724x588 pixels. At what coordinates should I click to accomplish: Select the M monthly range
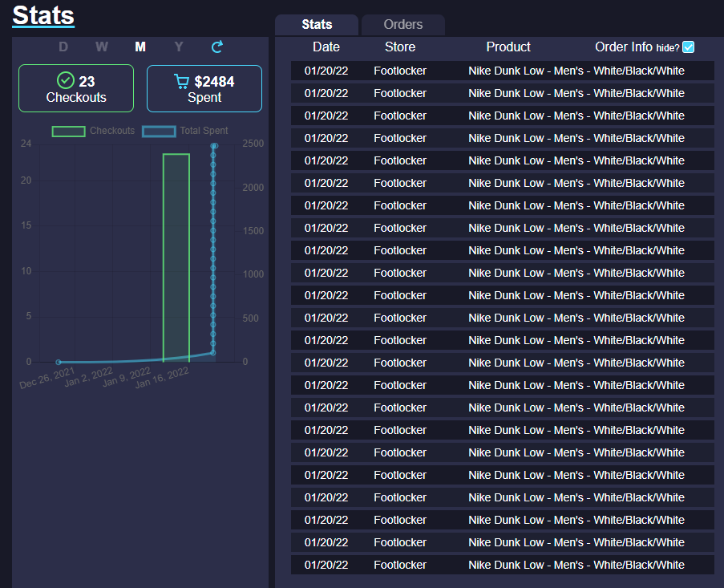(x=140, y=47)
